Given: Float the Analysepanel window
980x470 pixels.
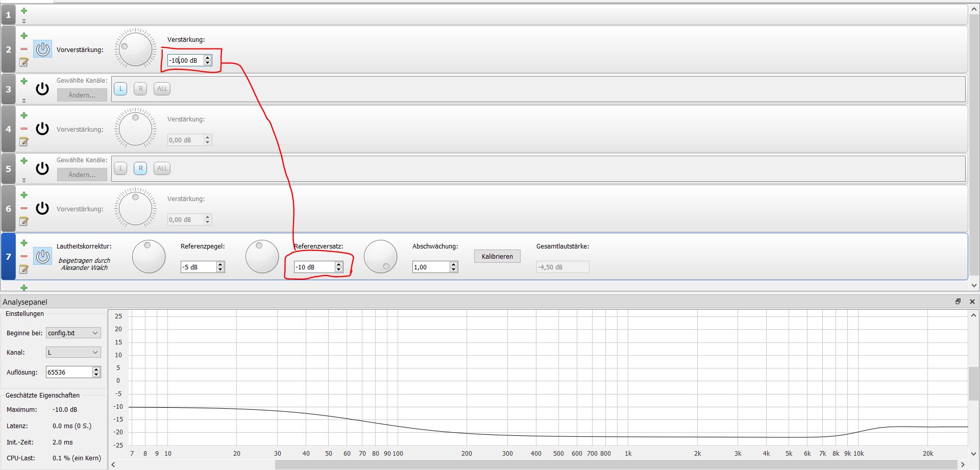Looking at the screenshot, I should (x=958, y=302).
